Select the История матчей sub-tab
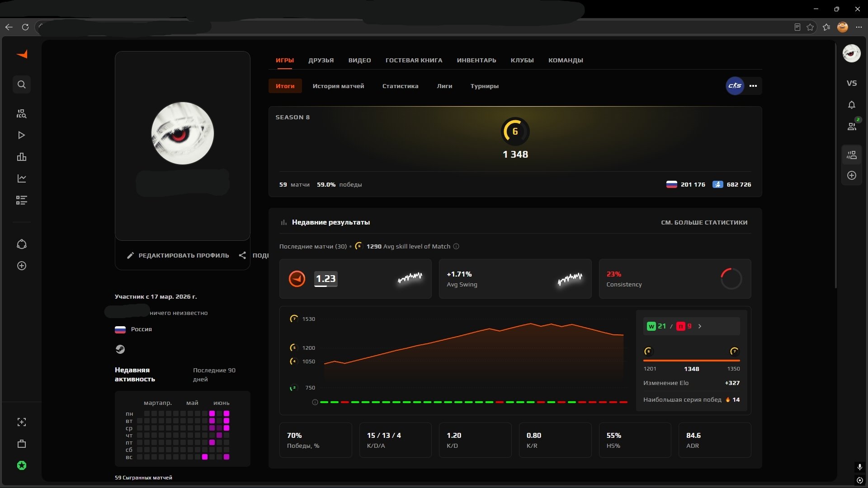 click(338, 86)
